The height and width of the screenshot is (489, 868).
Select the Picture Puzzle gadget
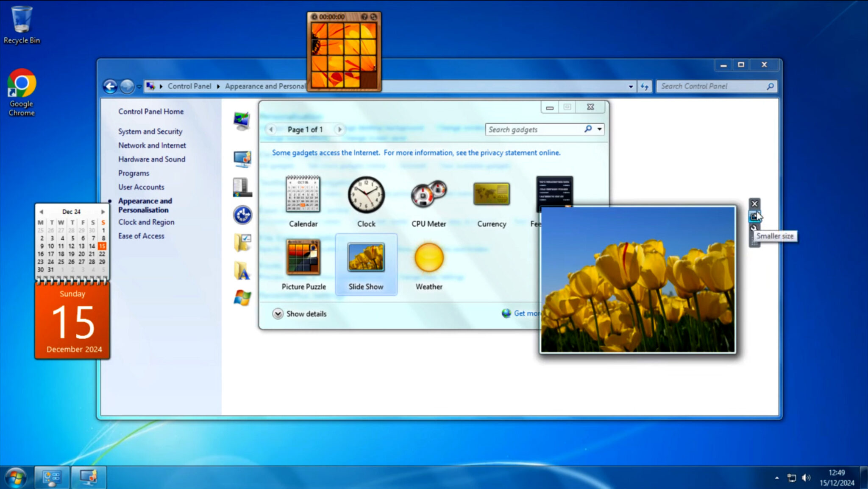pyautogui.click(x=303, y=262)
